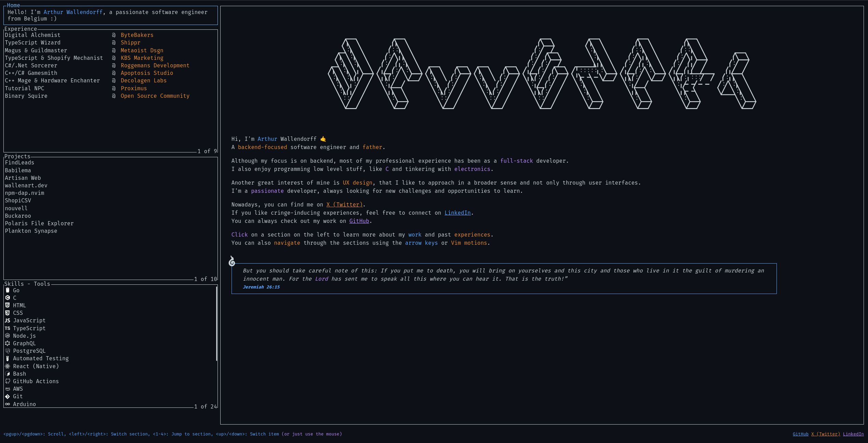Image resolution: width=868 pixels, height=443 pixels.
Task: Click the Go language icon
Action: (x=8, y=290)
